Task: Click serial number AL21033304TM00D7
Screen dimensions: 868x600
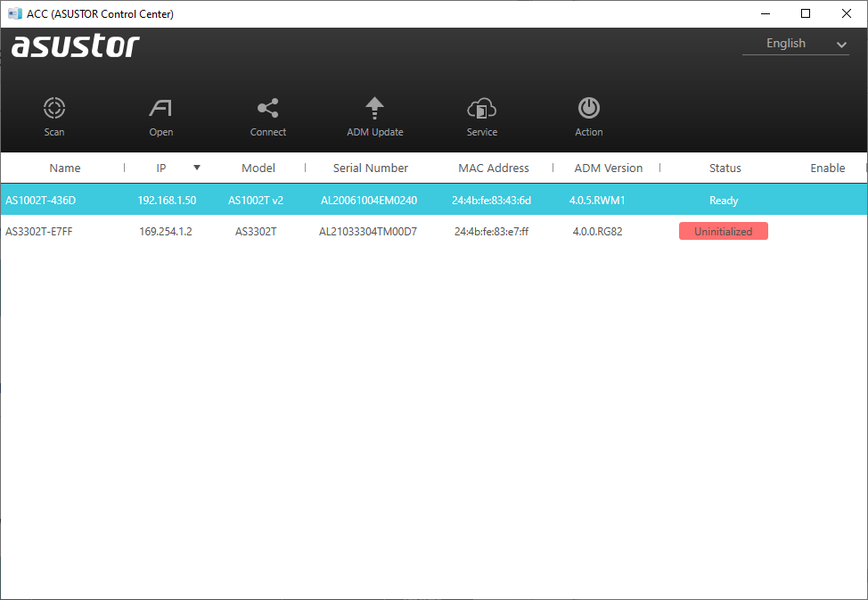Action: coord(368,231)
